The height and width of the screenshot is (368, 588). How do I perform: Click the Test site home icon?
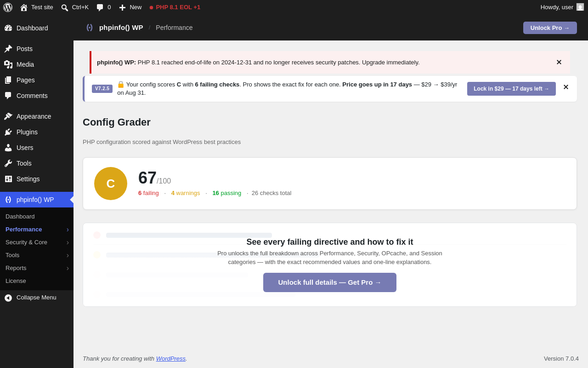click(24, 7)
